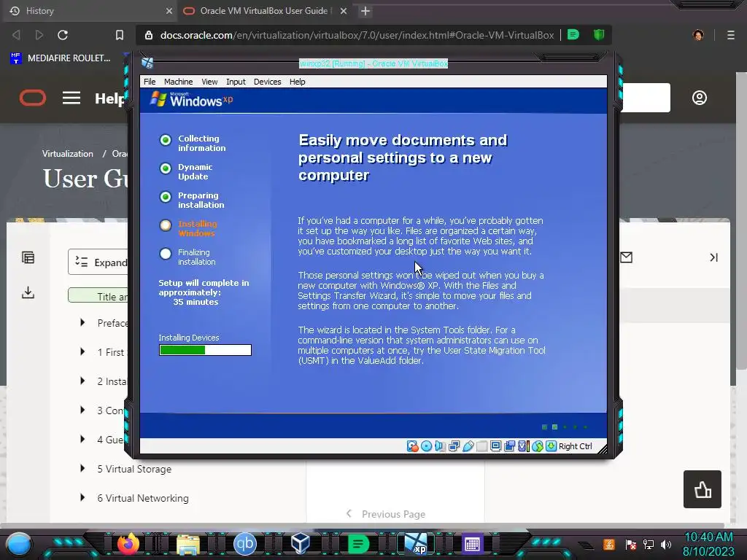The height and width of the screenshot is (560, 747).
Task: Click the optical drive status icon
Action: click(426, 446)
